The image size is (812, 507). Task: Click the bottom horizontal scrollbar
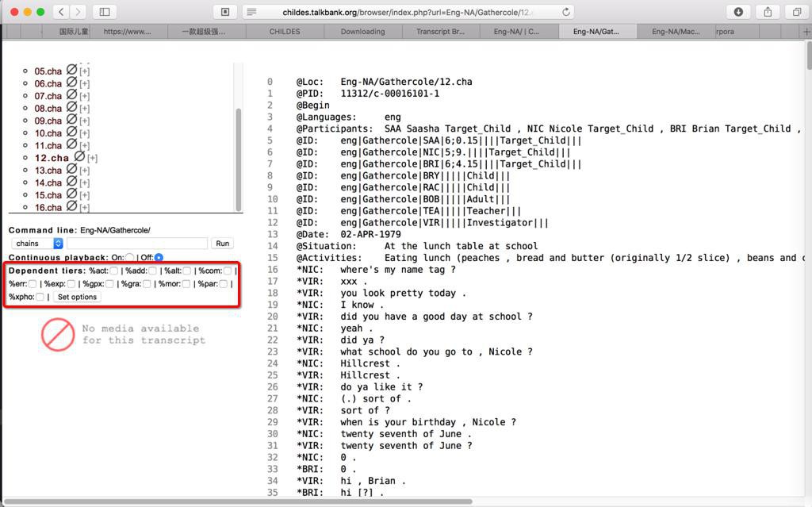pos(238,501)
